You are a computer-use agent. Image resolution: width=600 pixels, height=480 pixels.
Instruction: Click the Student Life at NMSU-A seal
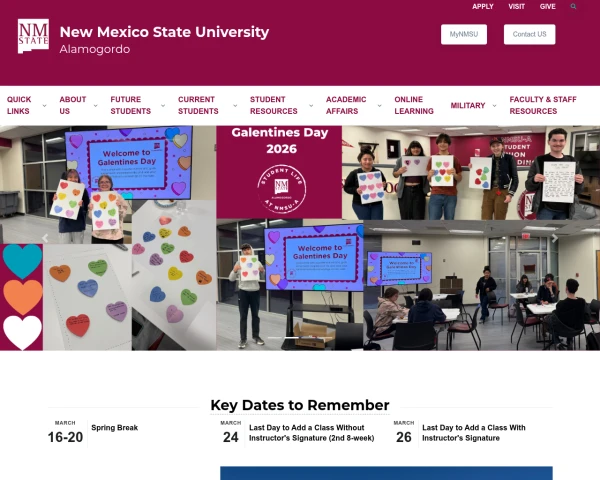tap(282, 189)
